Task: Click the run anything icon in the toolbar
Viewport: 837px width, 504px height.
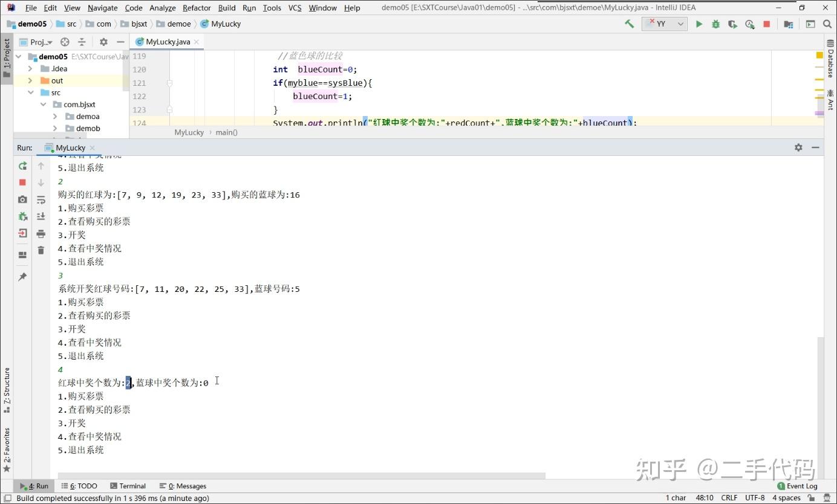Action: (810, 24)
